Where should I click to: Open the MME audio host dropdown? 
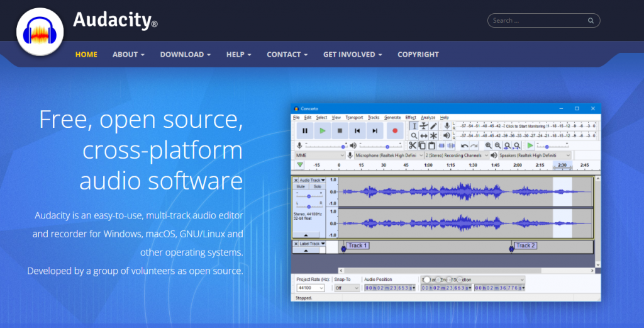coord(319,156)
